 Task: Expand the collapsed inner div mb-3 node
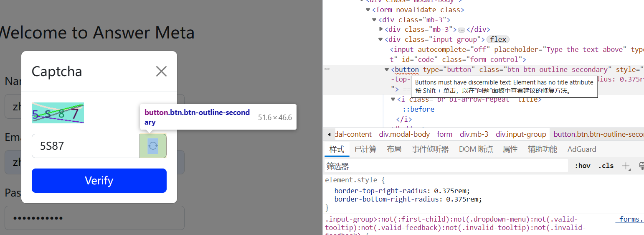tap(381, 29)
